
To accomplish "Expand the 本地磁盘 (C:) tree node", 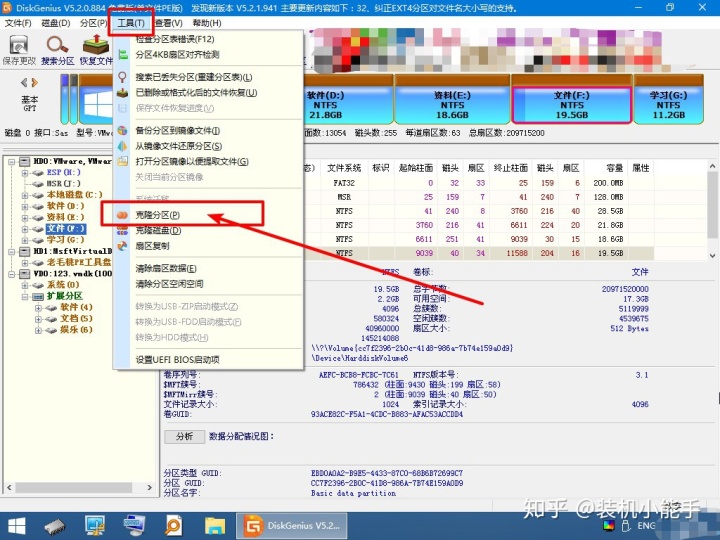I will click(x=25, y=195).
